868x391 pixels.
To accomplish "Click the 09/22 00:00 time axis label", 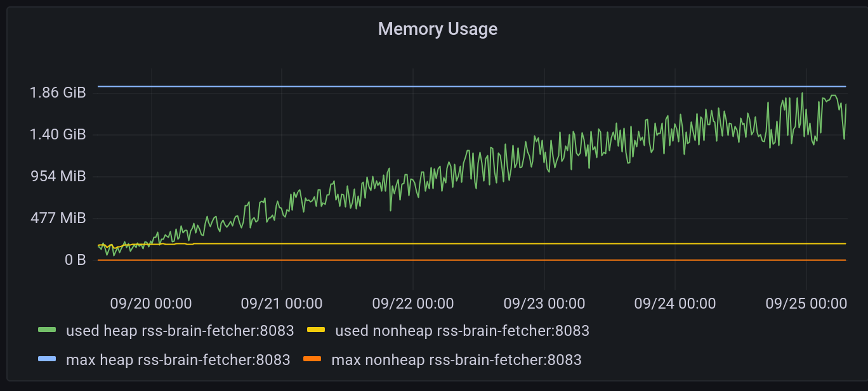I will pos(413,304).
